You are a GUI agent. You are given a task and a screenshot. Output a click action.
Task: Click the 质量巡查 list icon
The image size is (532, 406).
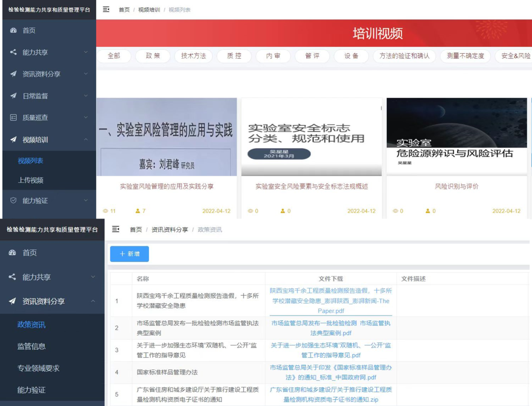click(x=13, y=118)
